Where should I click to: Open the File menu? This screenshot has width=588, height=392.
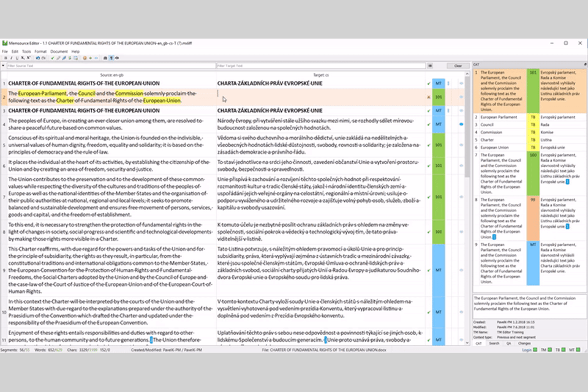click(x=4, y=51)
